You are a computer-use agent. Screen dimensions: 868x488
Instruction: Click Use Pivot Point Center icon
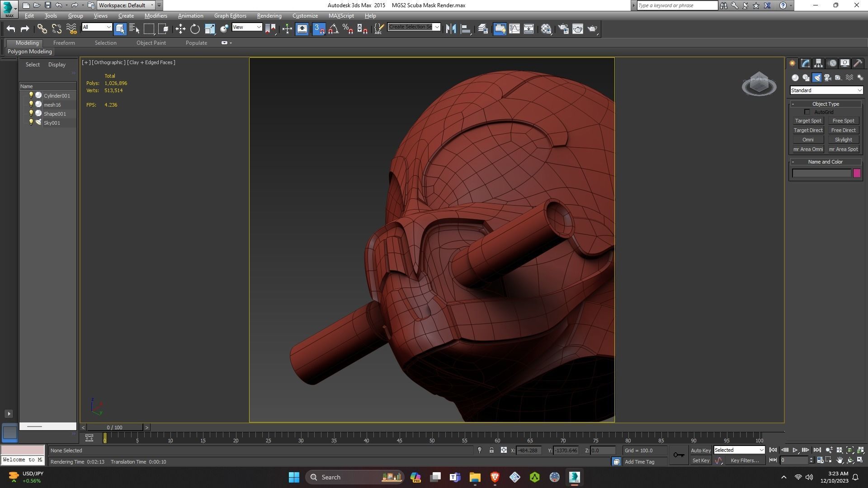(271, 29)
